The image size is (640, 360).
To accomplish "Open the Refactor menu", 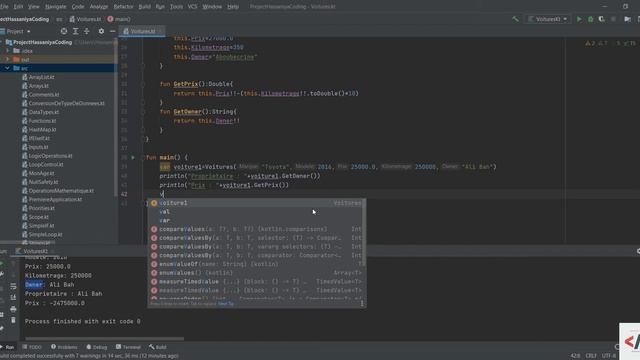I will (123, 7).
